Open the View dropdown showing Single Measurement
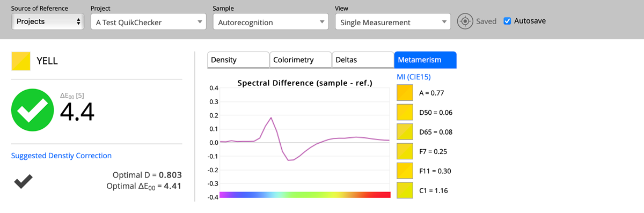644x213 pixels. click(x=392, y=22)
